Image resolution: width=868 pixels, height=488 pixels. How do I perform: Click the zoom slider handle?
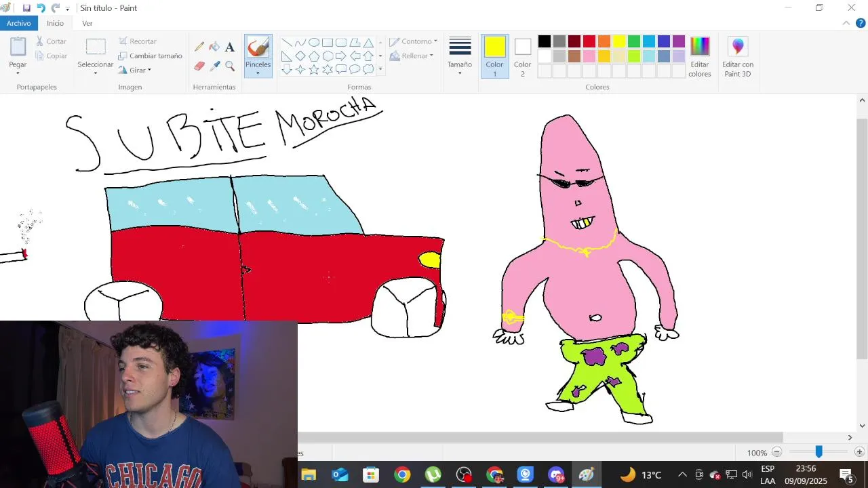(818, 451)
